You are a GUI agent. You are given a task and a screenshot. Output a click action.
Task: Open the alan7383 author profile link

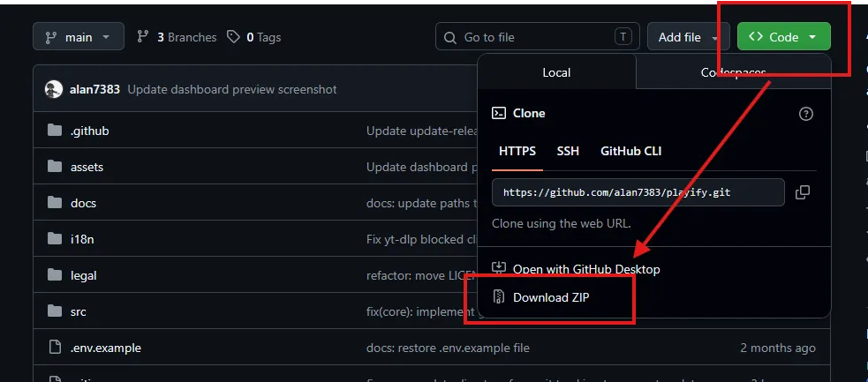pos(94,89)
